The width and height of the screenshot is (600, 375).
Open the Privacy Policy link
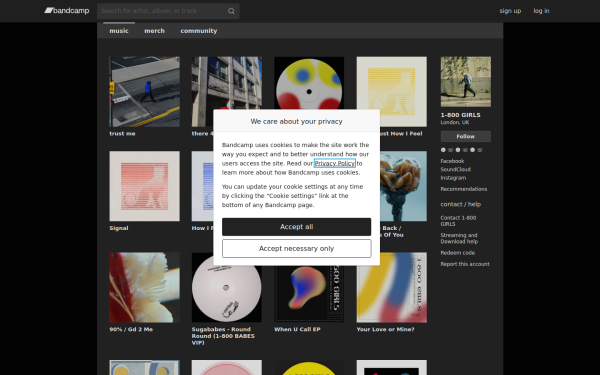click(x=335, y=163)
